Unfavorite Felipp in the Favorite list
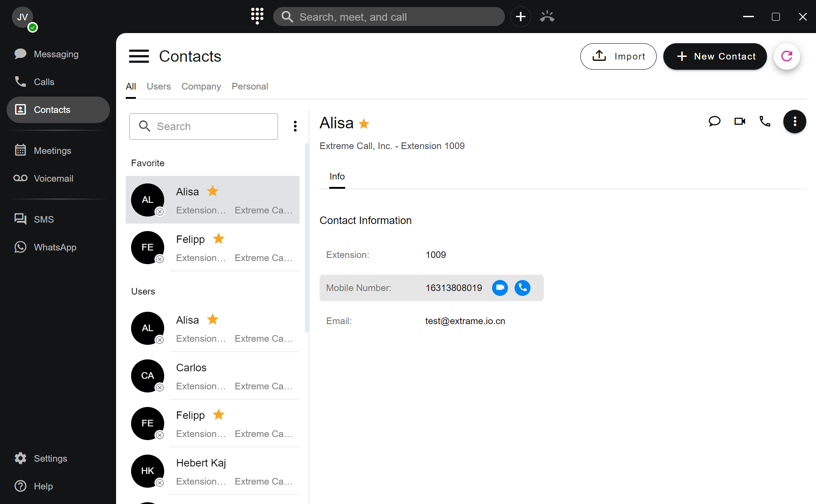Viewport: 816px width, 504px height. [218, 239]
